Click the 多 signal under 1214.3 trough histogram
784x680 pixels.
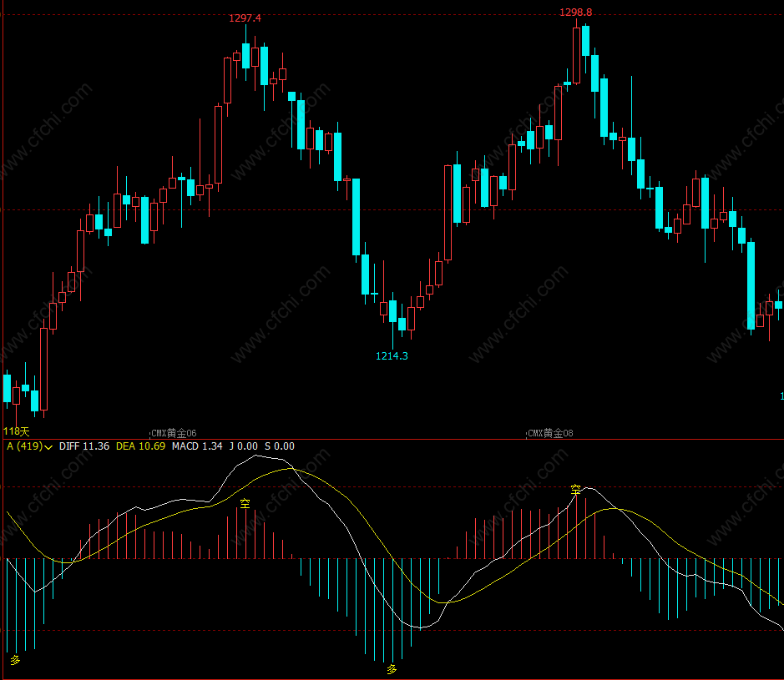[392, 669]
